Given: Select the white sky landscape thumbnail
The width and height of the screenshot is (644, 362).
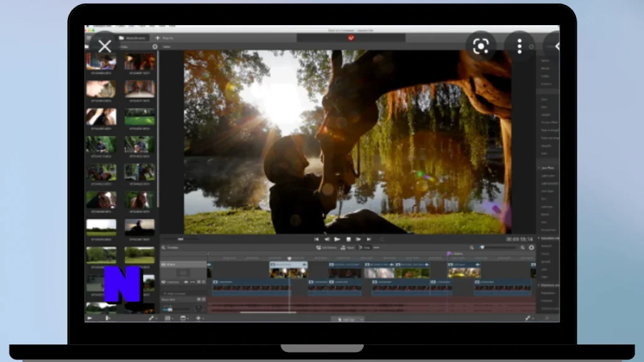Looking at the screenshot, I should pos(101,228).
